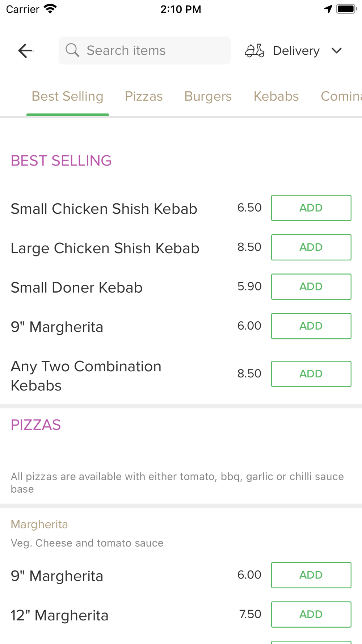
Task: Add Small Chicken Shish Kebab
Action: [311, 208]
